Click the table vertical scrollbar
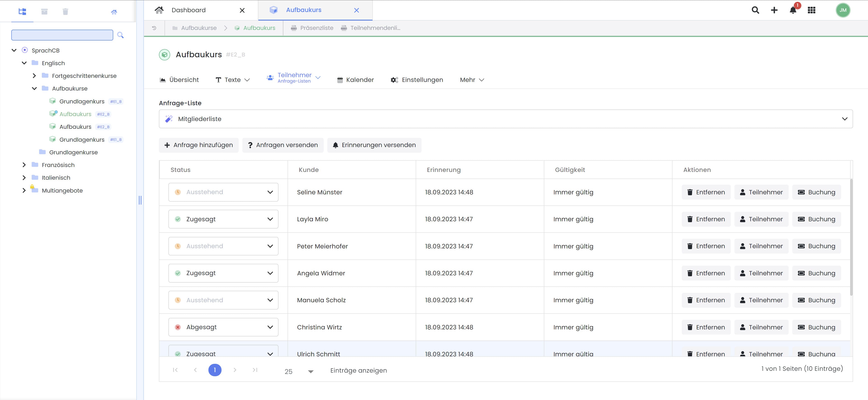The image size is (868, 400). coord(851,237)
